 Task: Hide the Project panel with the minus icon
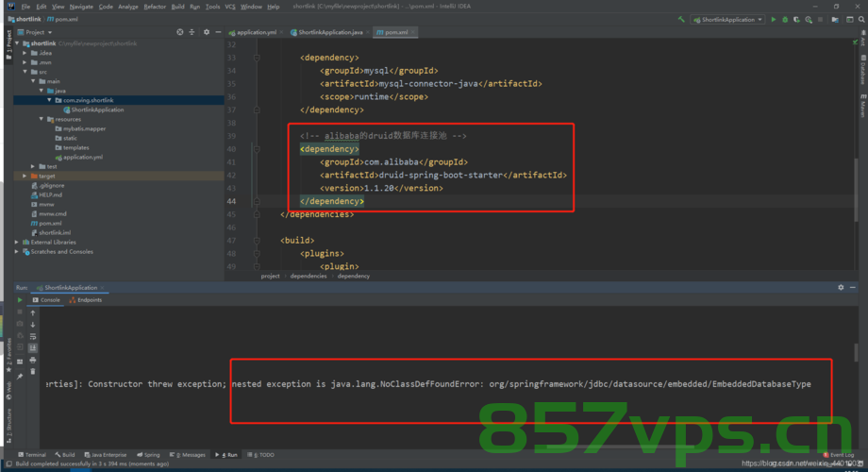[218, 32]
